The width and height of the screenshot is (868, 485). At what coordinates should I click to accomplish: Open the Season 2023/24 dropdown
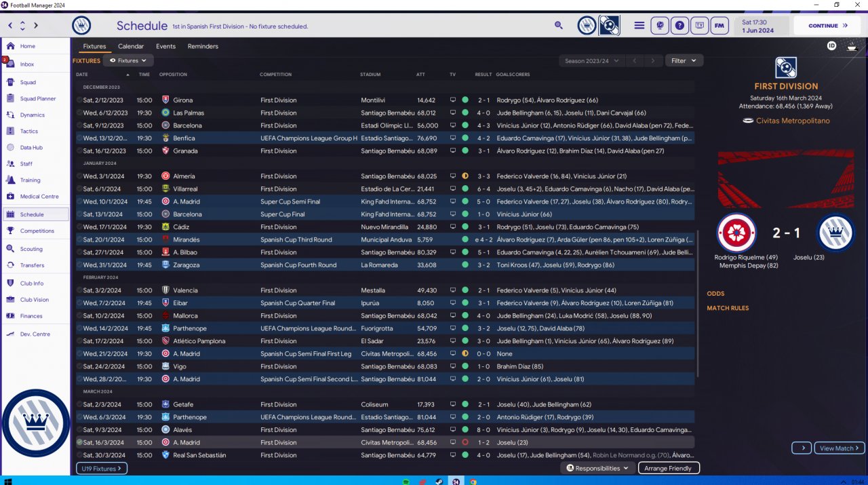coord(592,60)
